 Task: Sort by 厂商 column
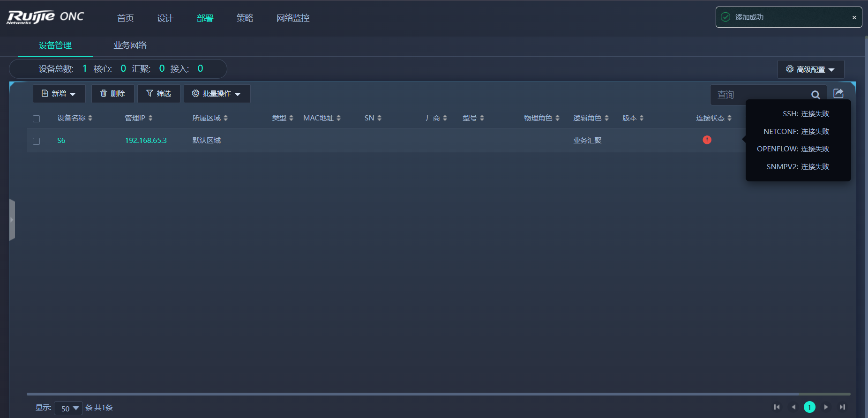(436, 118)
